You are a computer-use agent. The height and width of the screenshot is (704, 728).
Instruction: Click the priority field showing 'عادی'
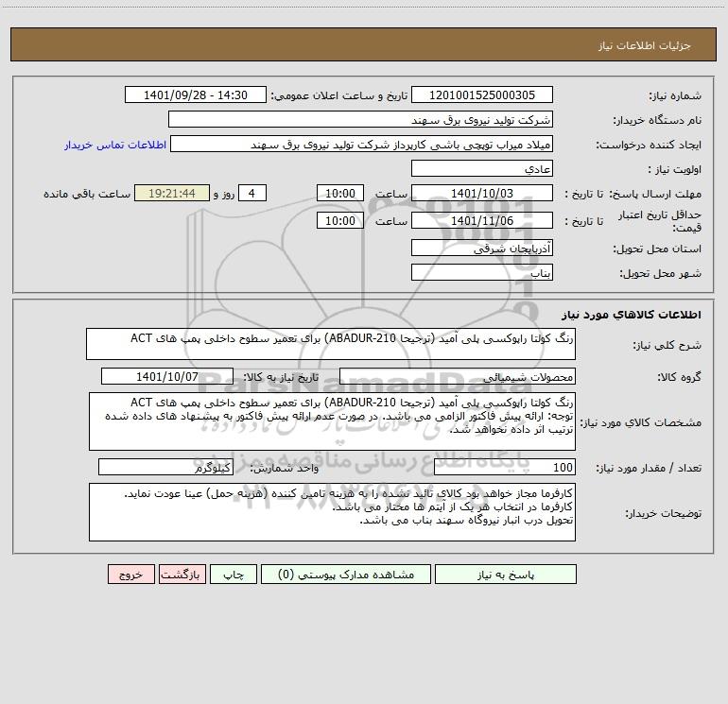(482, 169)
